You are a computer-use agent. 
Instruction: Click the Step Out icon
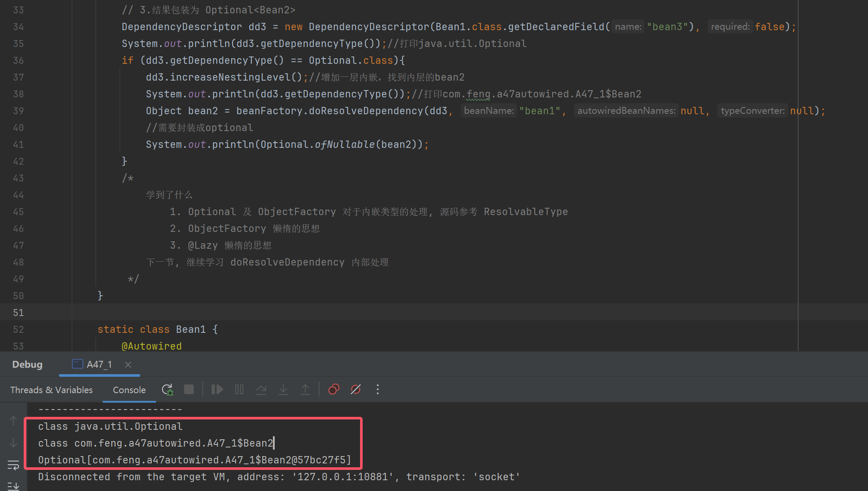coord(305,390)
